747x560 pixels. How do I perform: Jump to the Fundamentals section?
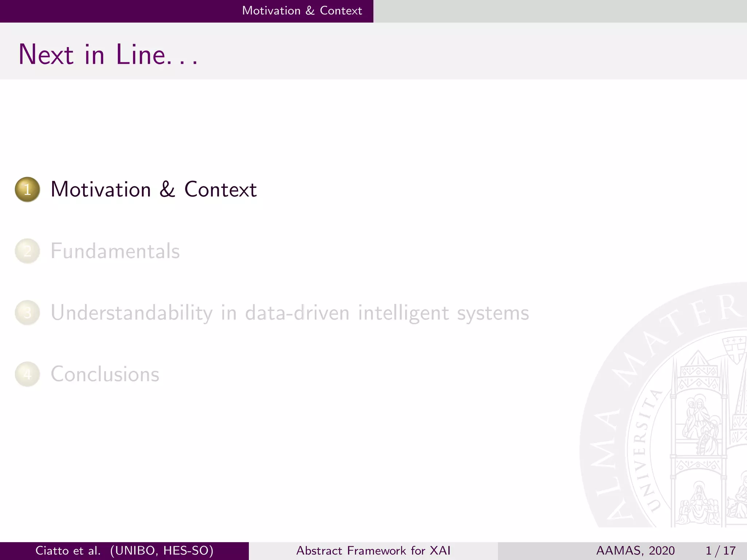(x=115, y=251)
